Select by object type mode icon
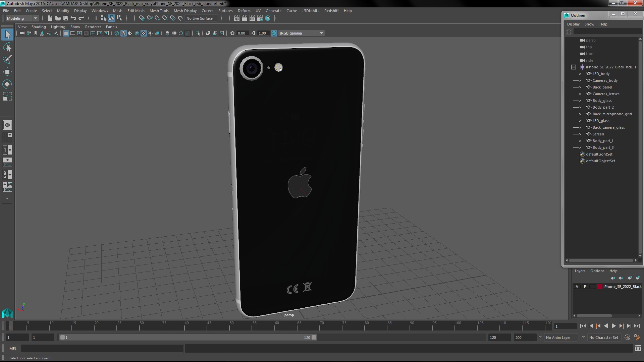Screen dimensions: 644x362 tap(111, 18)
